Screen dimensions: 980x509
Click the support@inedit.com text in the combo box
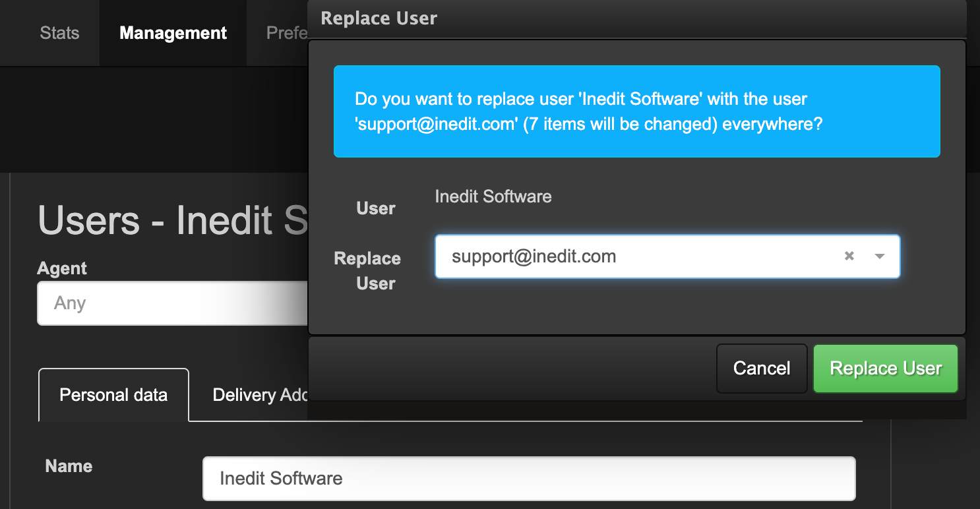534,256
